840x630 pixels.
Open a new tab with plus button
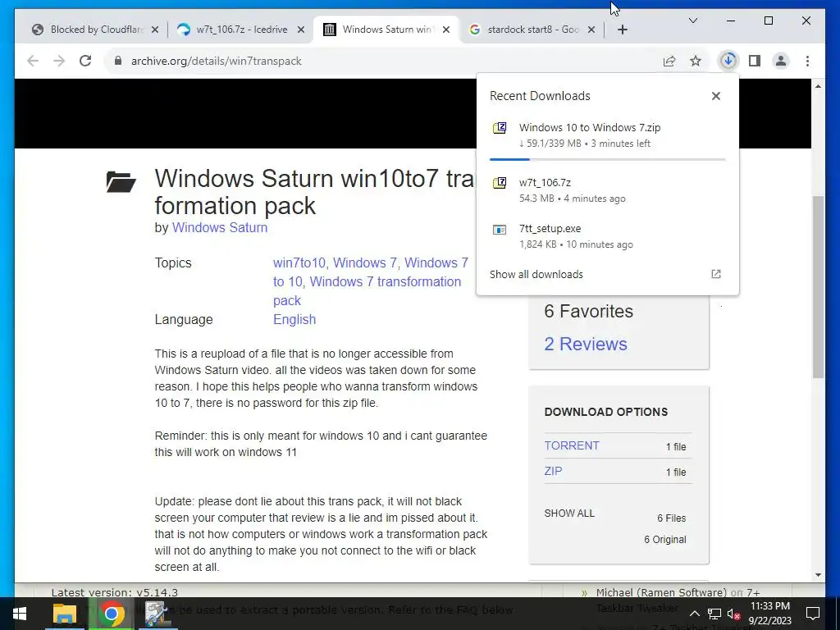[x=622, y=30]
